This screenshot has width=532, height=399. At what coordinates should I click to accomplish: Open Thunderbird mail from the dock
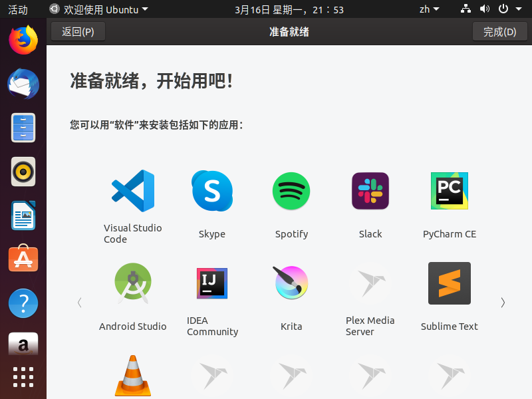point(23,84)
